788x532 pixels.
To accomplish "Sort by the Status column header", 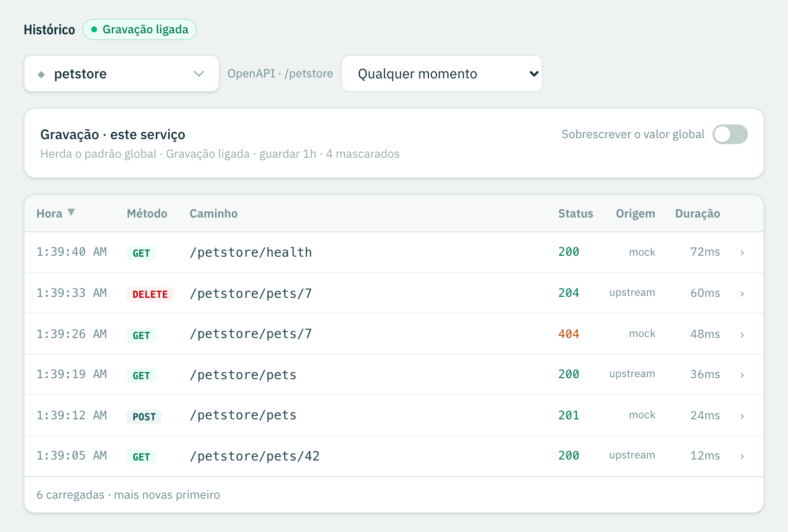I will (x=576, y=214).
